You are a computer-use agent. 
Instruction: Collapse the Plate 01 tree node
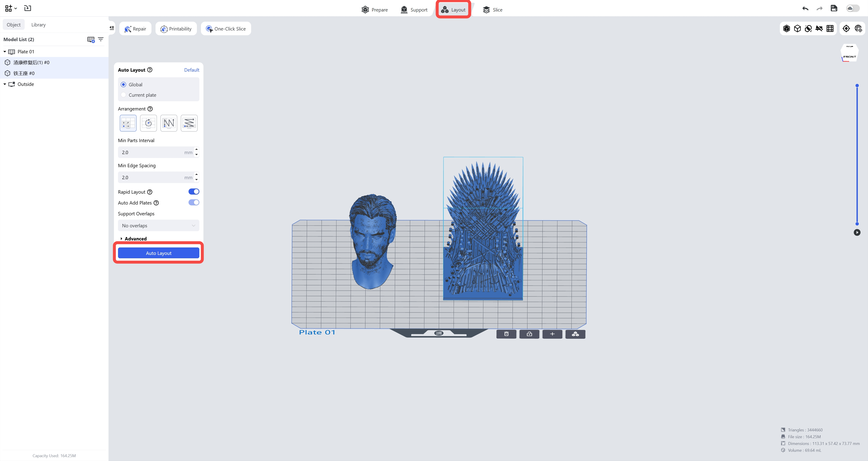click(5, 52)
